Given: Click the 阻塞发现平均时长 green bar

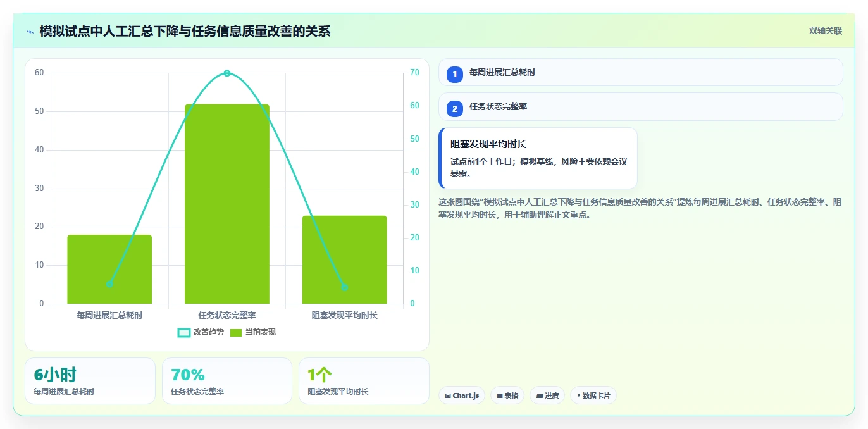Looking at the screenshot, I should [344, 260].
